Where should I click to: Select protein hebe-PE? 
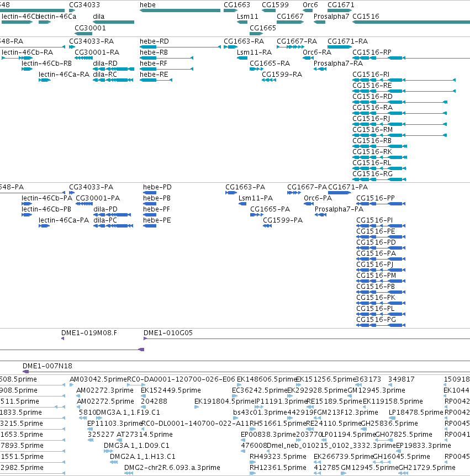tap(157, 220)
